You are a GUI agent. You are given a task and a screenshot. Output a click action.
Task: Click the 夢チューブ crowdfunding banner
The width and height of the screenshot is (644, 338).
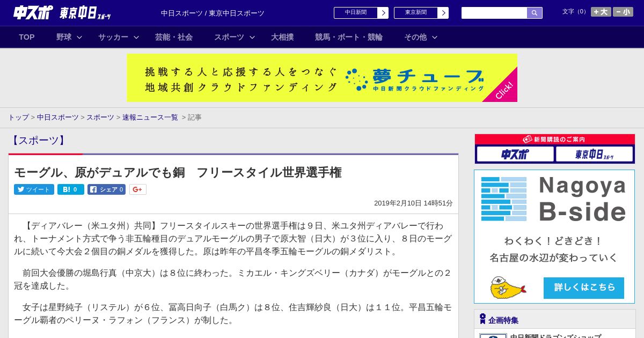(x=322, y=78)
